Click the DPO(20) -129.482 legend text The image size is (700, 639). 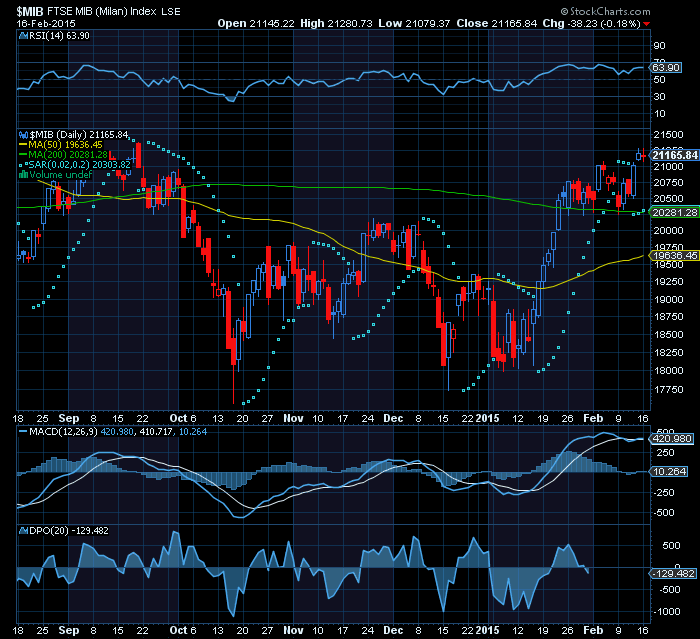pos(69,530)
